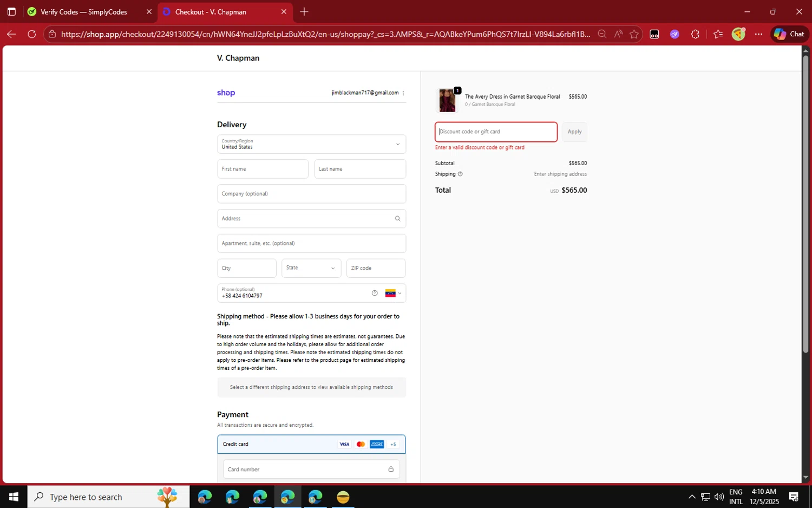Open the network tray icon
The image size is (812, 508).
(x=705, y=497)
